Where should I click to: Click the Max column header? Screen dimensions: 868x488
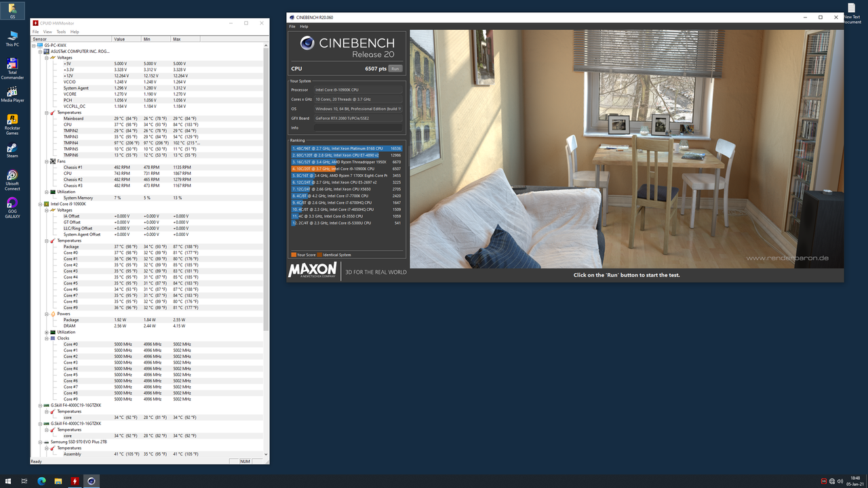click(x=186, y=39)
